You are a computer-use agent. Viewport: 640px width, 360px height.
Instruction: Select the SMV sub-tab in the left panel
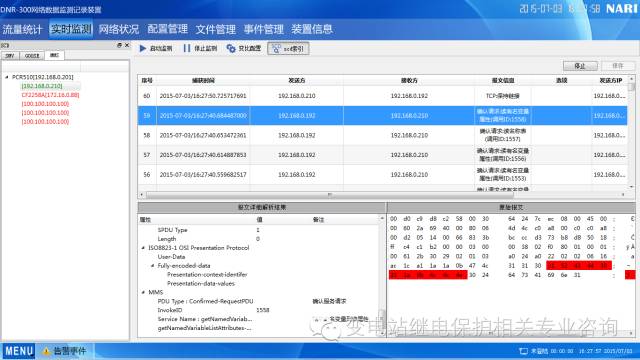coord(10,56)
